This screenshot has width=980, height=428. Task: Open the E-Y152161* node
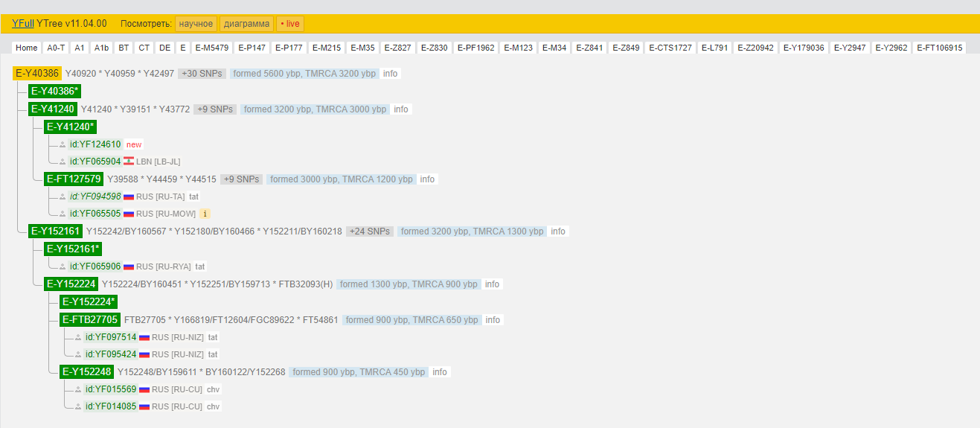pyautogui.click(x=73, y=248)
